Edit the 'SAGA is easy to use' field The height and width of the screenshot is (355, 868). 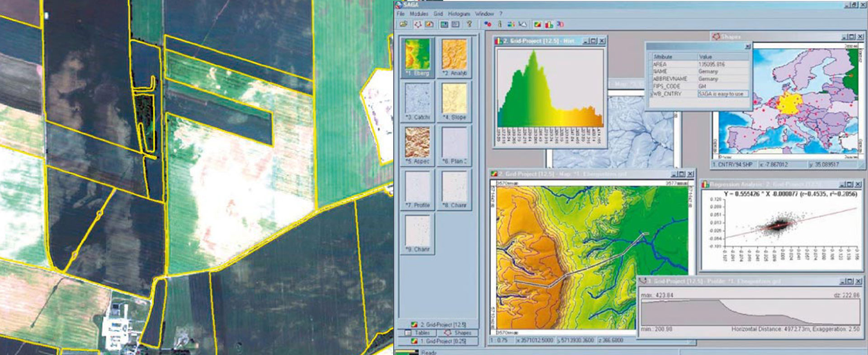(x=722, y=94)
